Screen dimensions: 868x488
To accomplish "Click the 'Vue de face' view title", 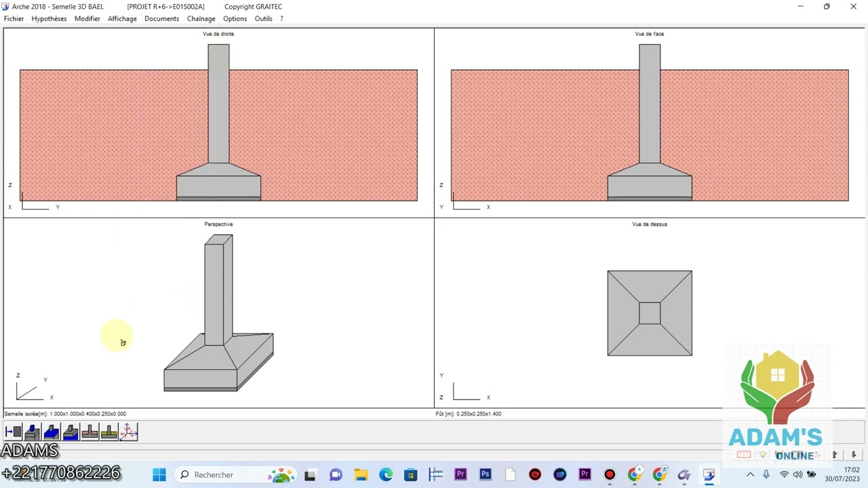I will (x=650, y=34).
